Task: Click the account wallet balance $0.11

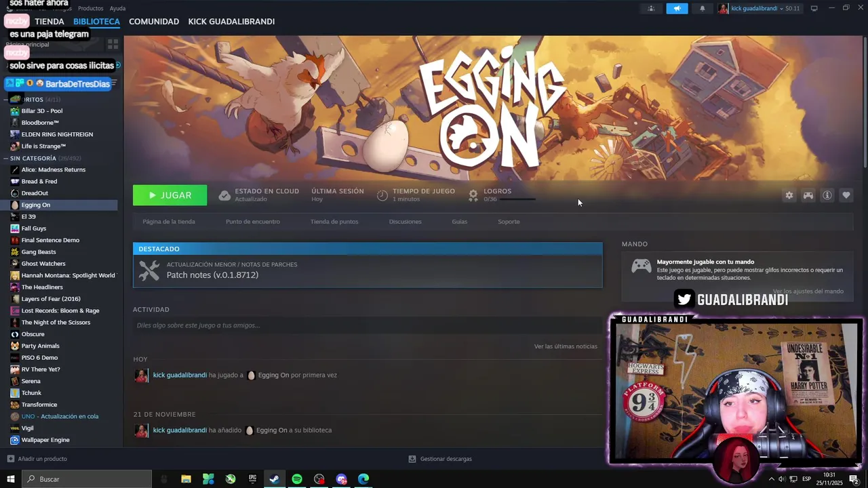Action: pyautogui.click(x=793, y=9)
